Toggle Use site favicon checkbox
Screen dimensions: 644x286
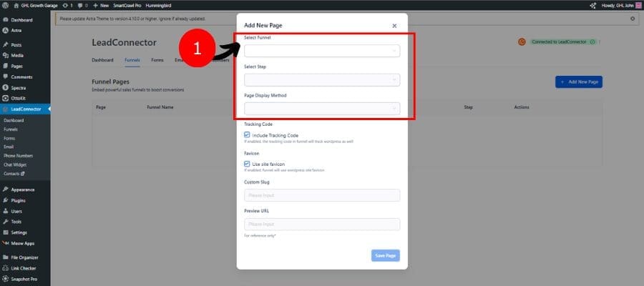tap(247, 164)
